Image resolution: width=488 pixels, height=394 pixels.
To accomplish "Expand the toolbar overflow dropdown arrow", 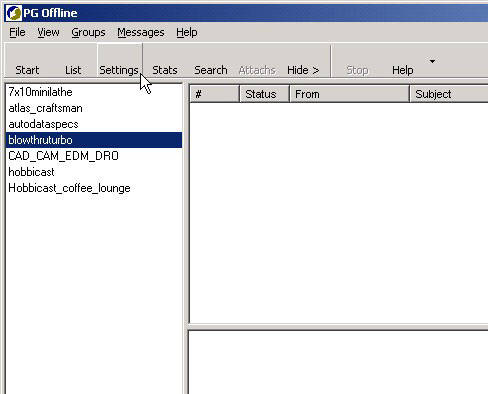I will 432,61.
